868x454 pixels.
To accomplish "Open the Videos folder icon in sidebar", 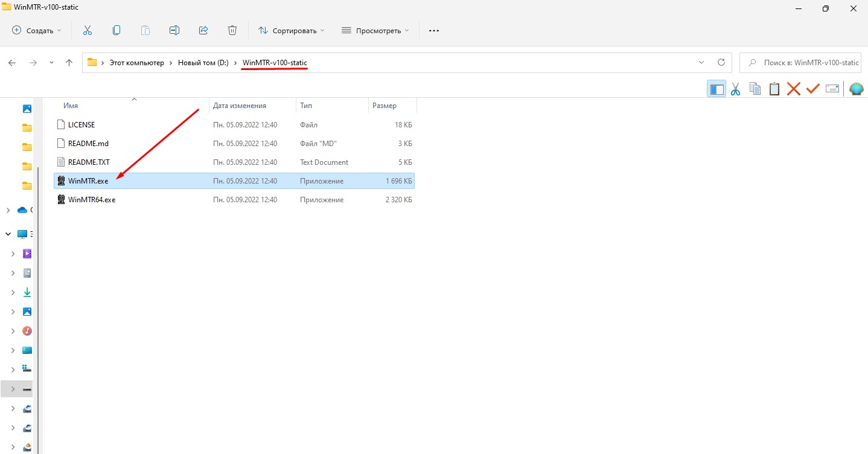I will coord(27,254).
